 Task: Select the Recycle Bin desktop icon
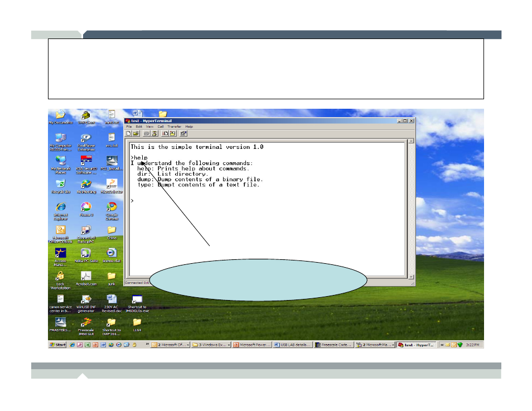pyautogui.click(x=60, y=186)
